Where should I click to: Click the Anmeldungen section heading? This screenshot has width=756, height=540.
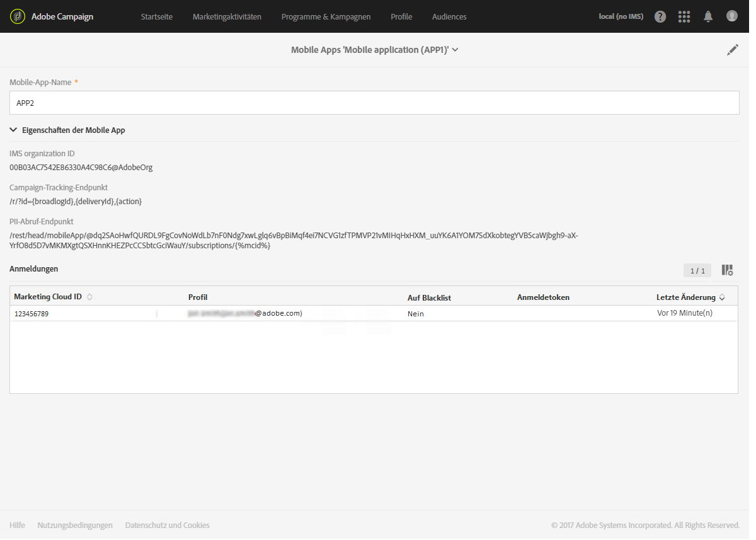[x=34, y=269]
